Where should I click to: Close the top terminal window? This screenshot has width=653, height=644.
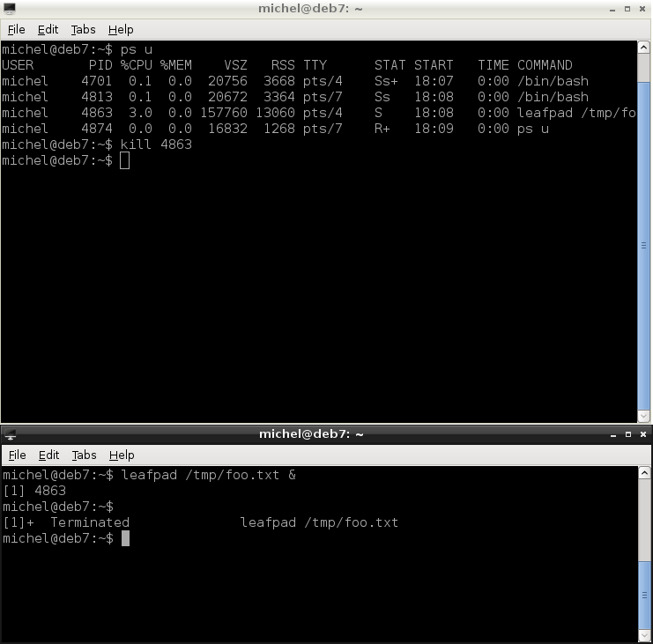point(642,9)
